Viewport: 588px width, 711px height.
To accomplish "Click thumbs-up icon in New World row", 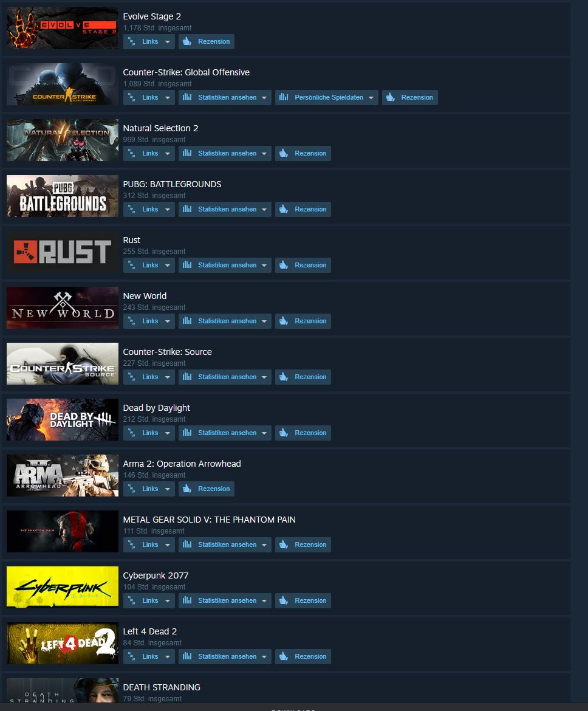I will coord(283,321).
